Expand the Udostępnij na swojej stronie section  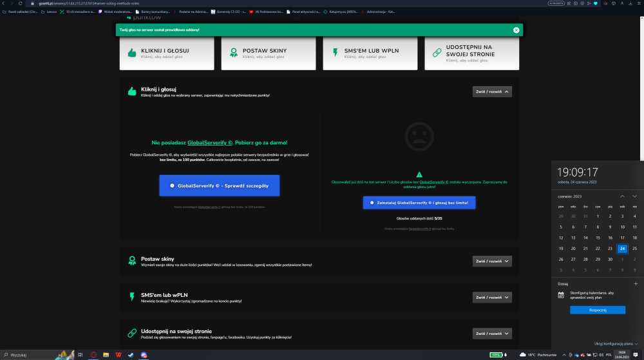[x=492, y=334]
